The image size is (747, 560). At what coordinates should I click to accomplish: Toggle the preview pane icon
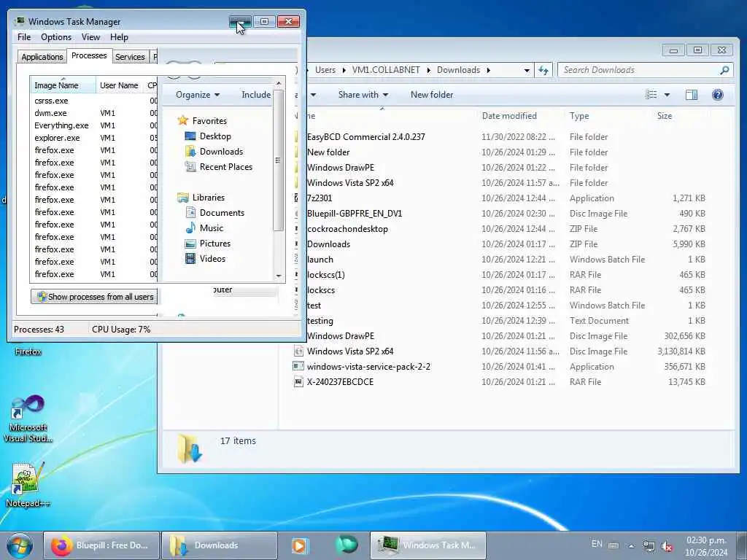coord(692,95)
